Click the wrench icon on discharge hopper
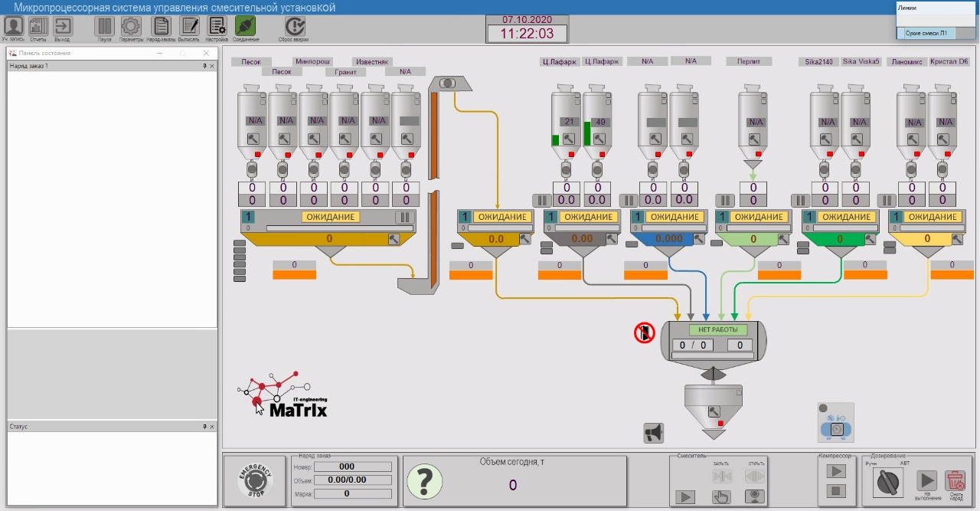 (714, 411)
